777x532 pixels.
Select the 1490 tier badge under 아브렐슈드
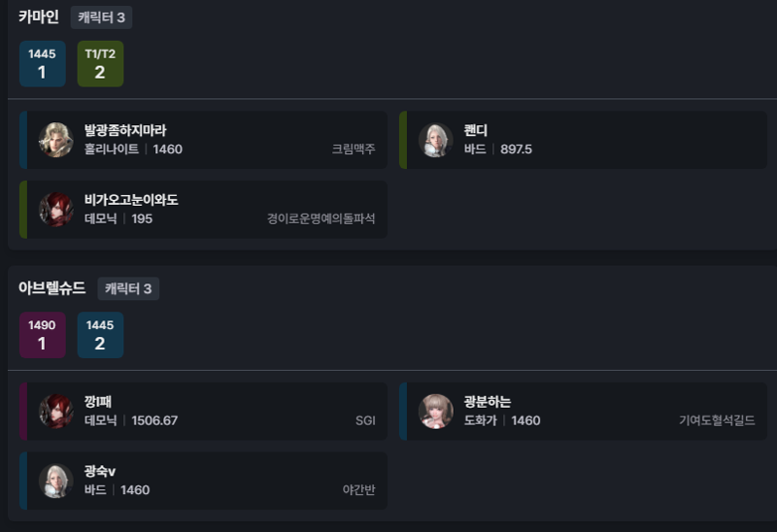pos(42,335)
